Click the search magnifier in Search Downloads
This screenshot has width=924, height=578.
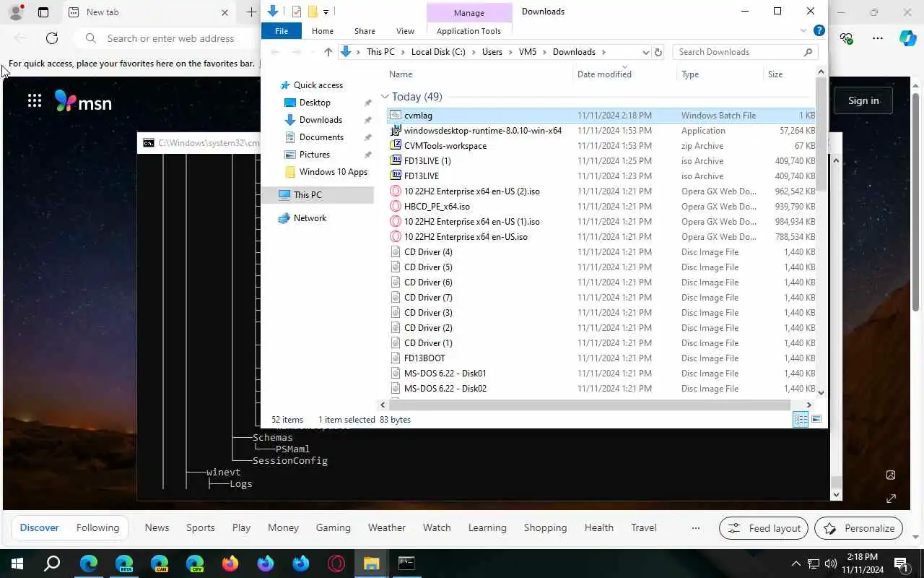coord(808,52)
